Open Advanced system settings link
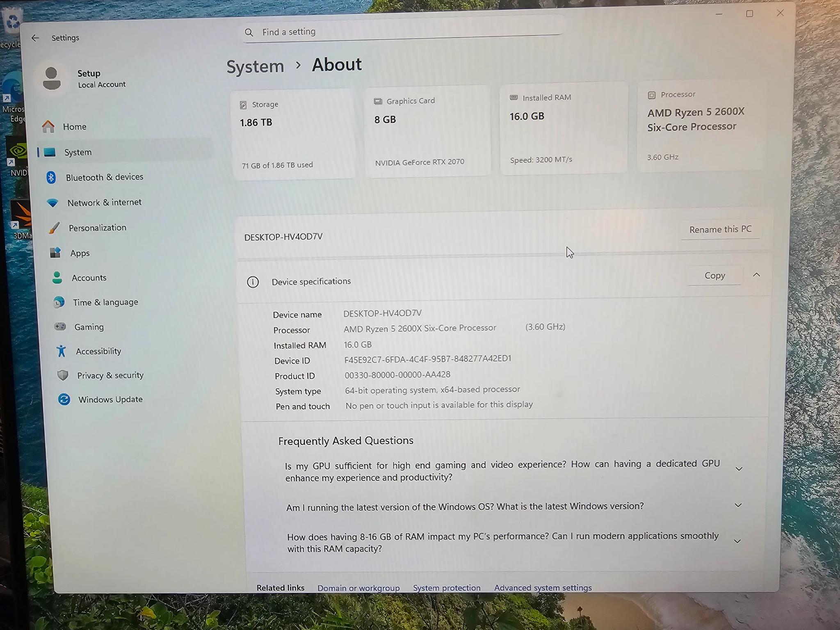Image resolution: width=840 pixels, height=630 pixels. [543, 588]
